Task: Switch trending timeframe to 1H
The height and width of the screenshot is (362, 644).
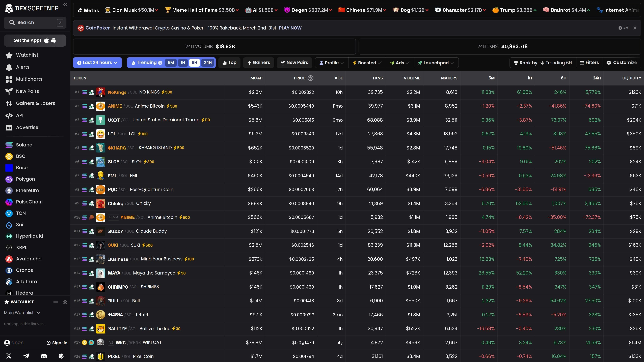Action: tap(183, 63)
